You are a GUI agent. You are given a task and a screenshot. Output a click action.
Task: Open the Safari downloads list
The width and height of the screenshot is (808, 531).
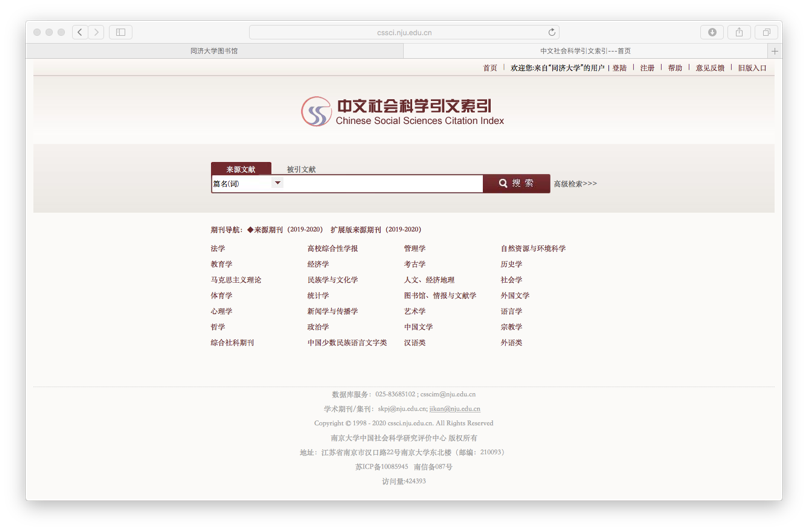coord(712,32)
